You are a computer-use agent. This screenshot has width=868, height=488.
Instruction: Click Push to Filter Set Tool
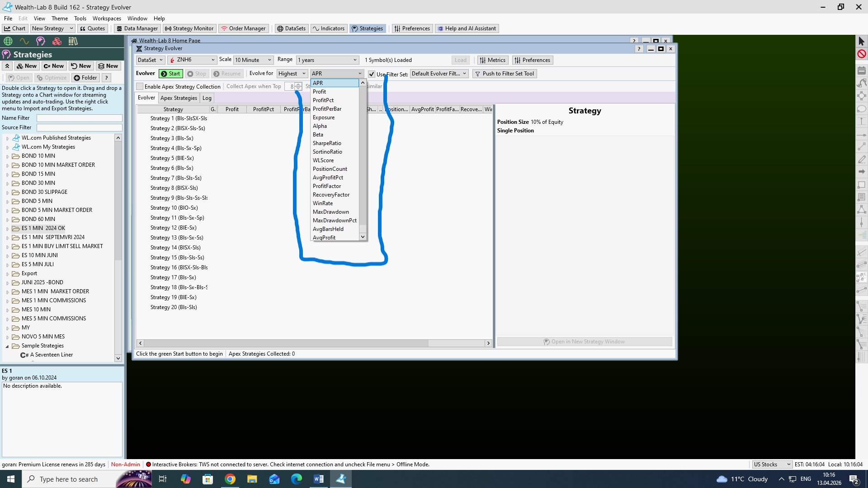(505, 74)
